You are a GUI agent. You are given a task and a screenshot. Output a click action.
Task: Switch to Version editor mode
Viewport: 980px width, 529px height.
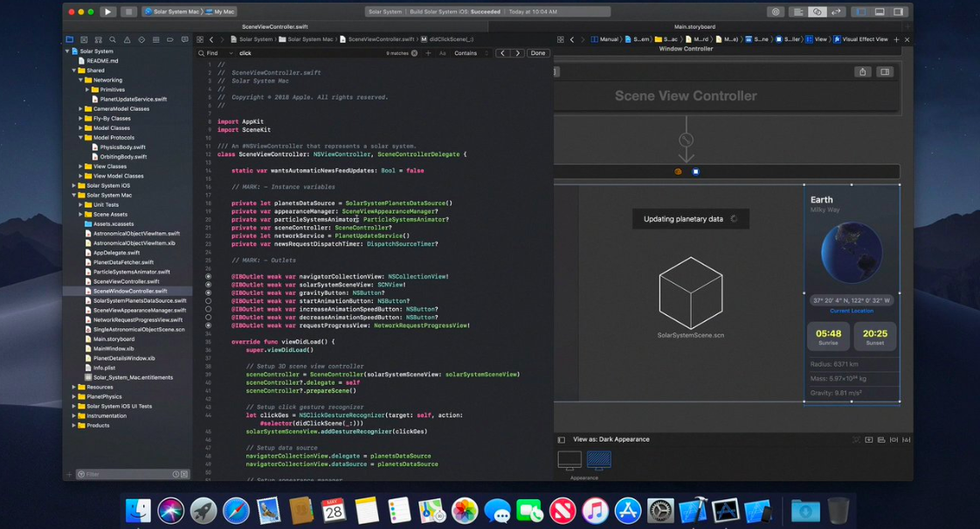[x=836, y=11]
